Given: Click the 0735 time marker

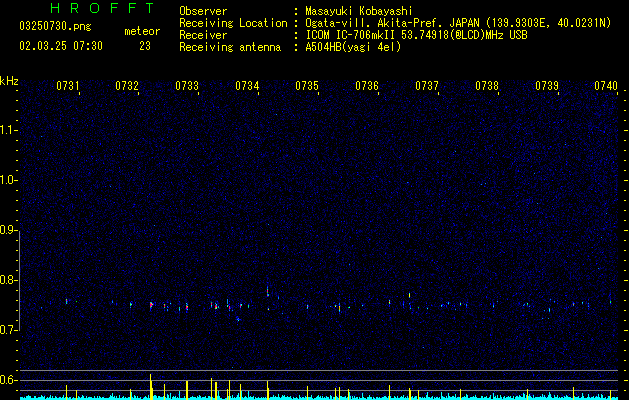Looking at the screenshot, I should (307, 86).
